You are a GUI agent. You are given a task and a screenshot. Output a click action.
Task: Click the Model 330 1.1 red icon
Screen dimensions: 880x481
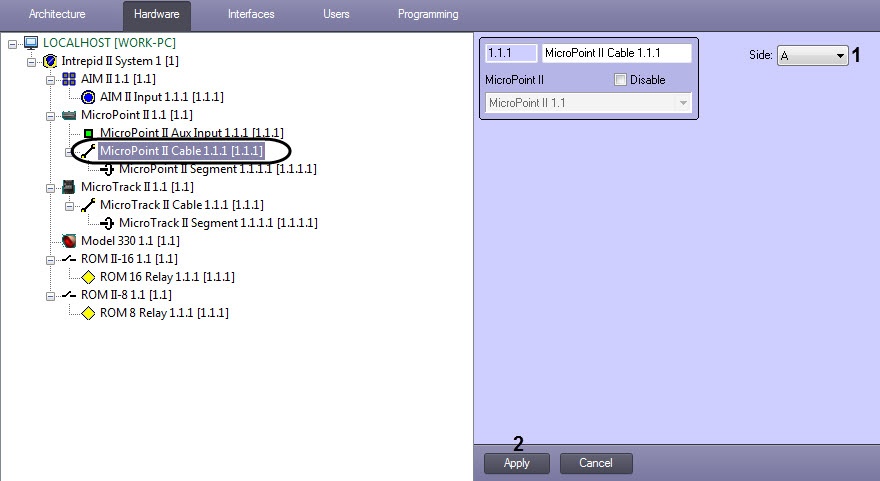[69, 241]
